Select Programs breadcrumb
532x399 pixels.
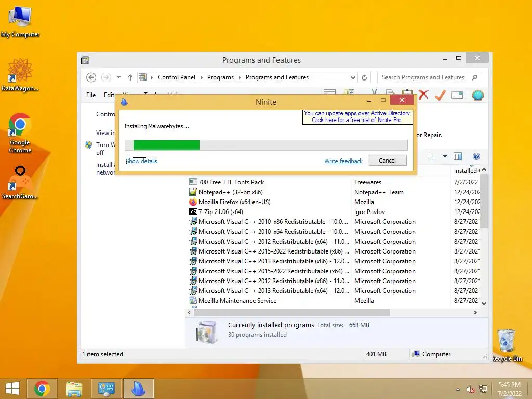click(x=220, y=77)
